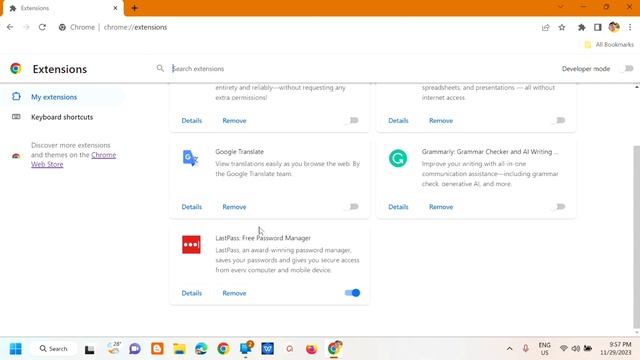Reload the extensions page
The height and width of the screenshot is (360, 640).
(42, 27)
